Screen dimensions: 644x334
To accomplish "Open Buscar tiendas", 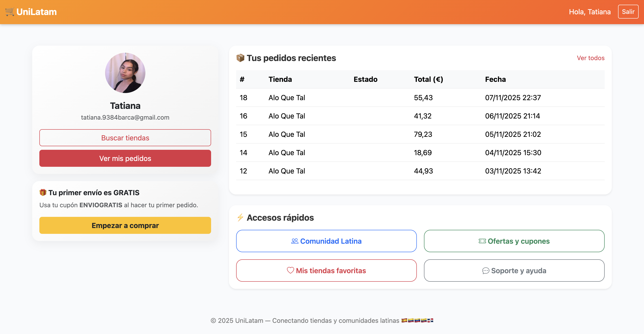I will click(125, 138).
